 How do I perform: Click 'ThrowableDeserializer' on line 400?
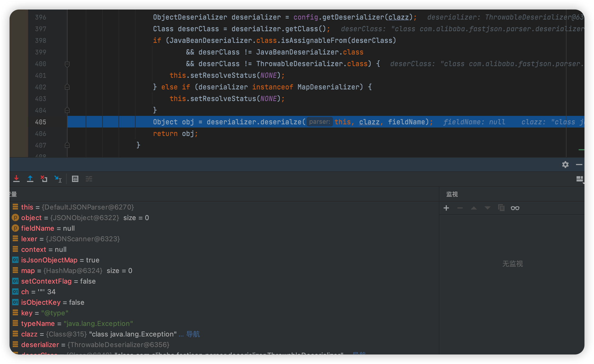299,64
